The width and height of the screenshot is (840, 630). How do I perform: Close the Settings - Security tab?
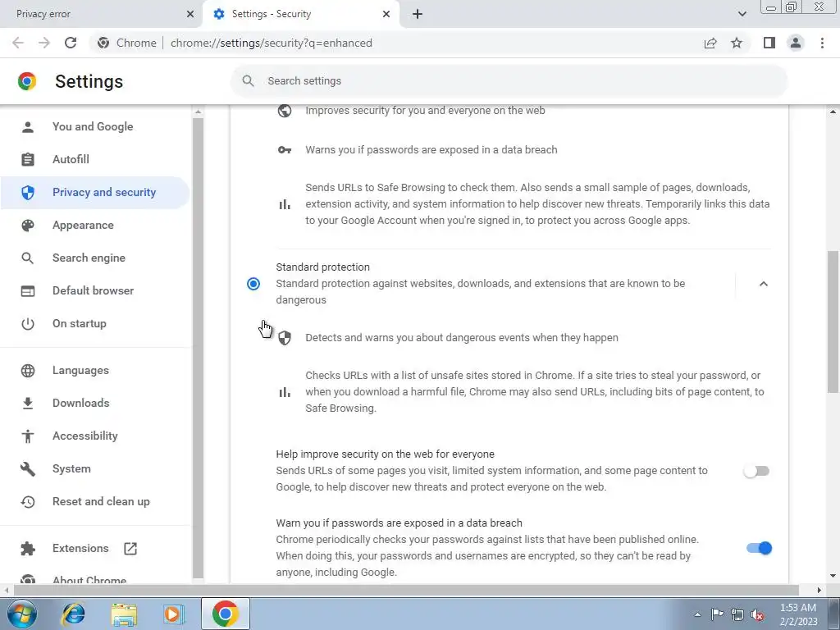point(386,14)
